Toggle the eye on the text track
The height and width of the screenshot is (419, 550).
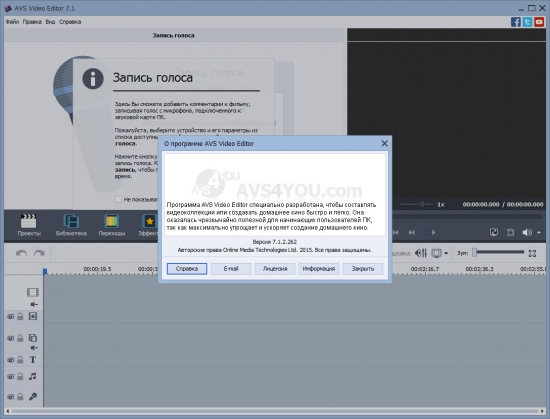click(x=11, y=360)
